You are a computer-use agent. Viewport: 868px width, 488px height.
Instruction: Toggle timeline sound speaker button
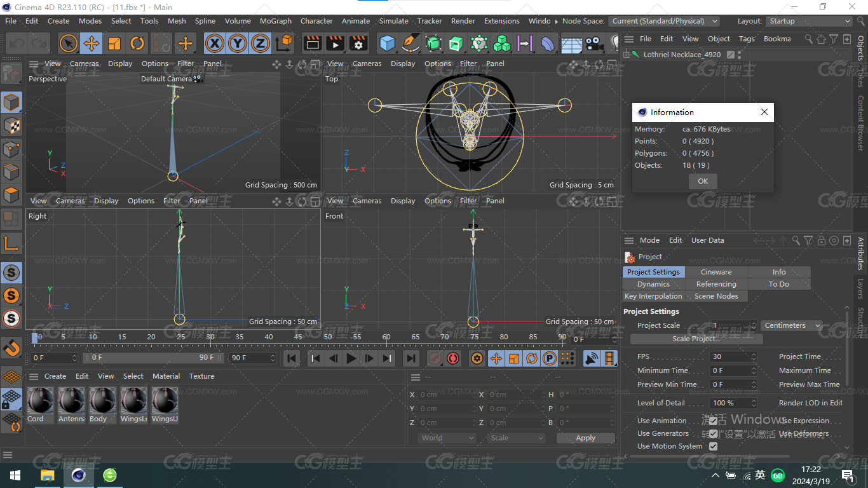click(x=592, y=358)
